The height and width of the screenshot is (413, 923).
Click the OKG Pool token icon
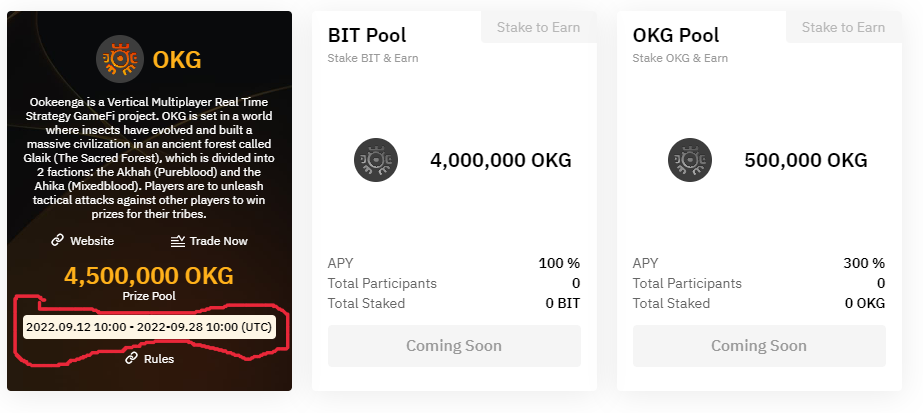(x=687, y=160)
